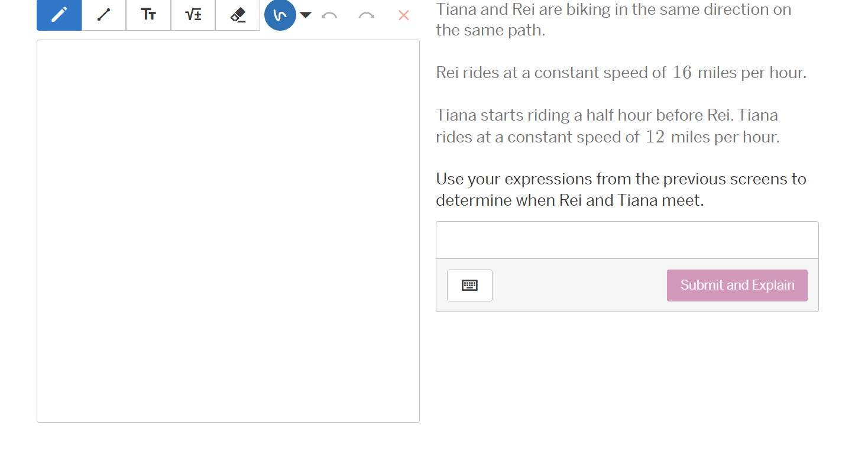Click inside the blank sketch canvas
868x451 pixels.
(x=228, y=231)
